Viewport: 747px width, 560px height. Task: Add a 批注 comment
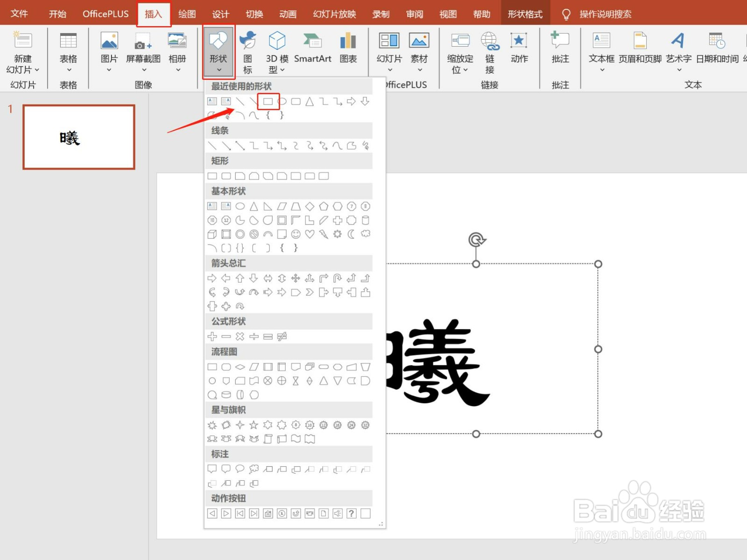[x=560, y=47]
